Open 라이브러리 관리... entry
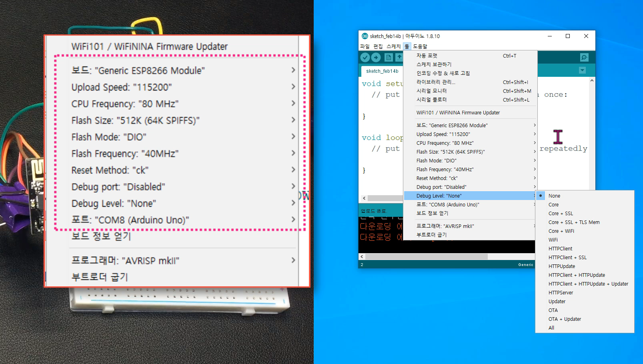643x364 pixels. pyautogui.click(x=470, y=82)
